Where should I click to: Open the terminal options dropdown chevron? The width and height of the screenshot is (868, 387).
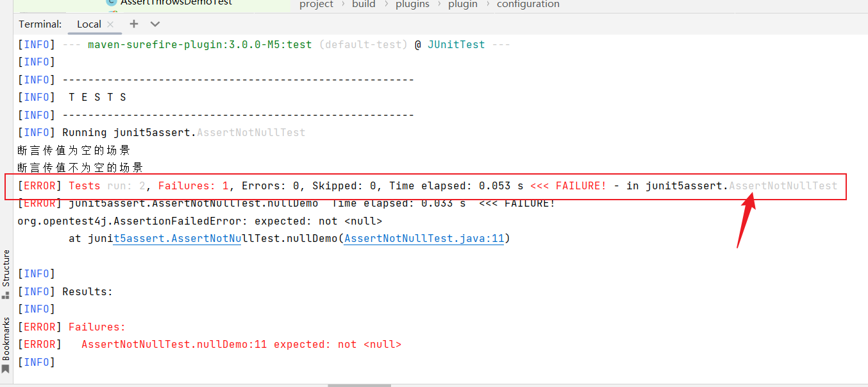pyautogui.click(x=154, y=24)
